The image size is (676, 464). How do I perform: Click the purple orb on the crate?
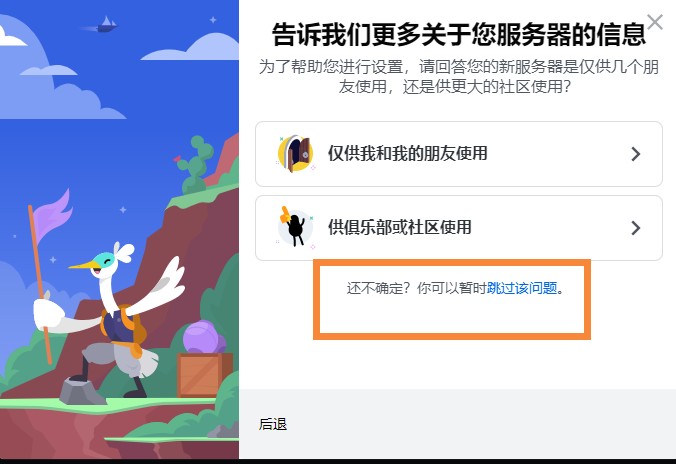coord(204,338)
